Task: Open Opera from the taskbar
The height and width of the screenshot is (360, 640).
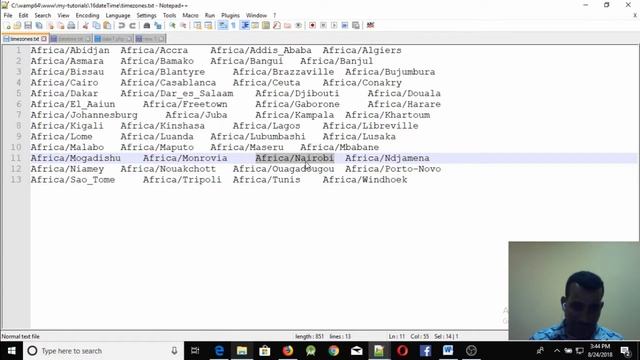Action: point(402,351)
